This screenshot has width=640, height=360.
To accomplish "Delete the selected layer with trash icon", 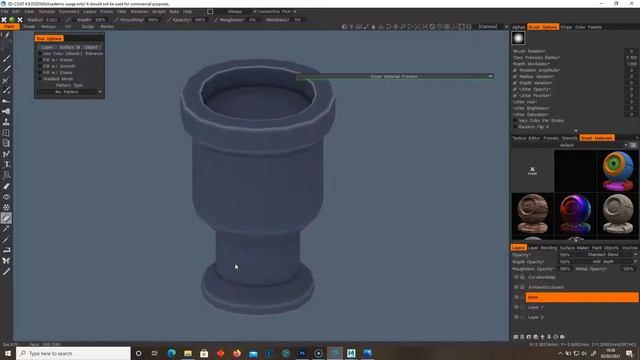I will click(522, 337).
